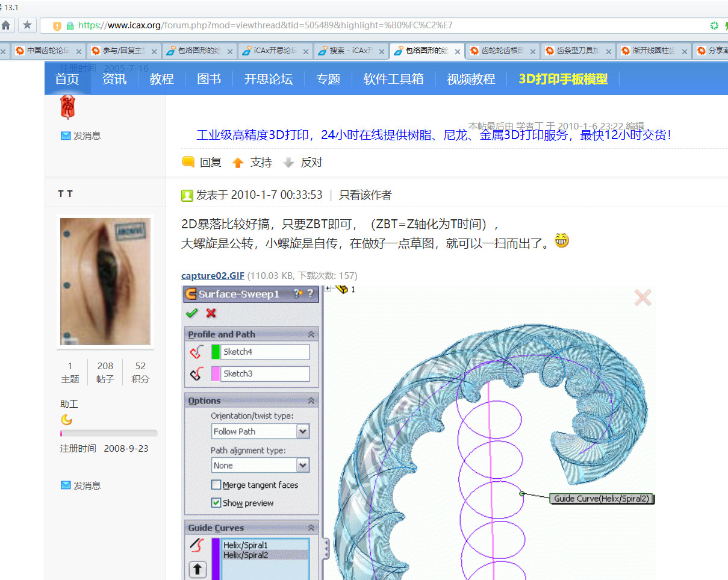Expand the tree node plus sign above the model
The height and width of the screenshot is (580, 728).
[x=328, y=288]
